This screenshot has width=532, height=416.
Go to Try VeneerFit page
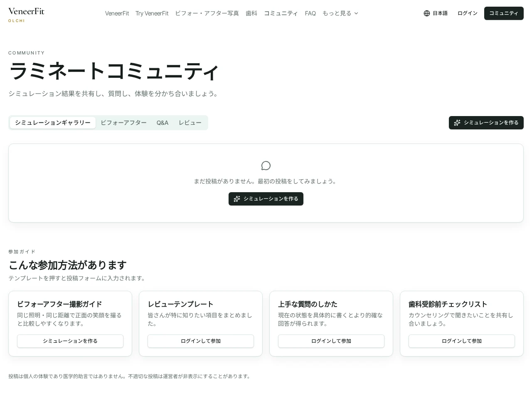(x=152, y=13)
